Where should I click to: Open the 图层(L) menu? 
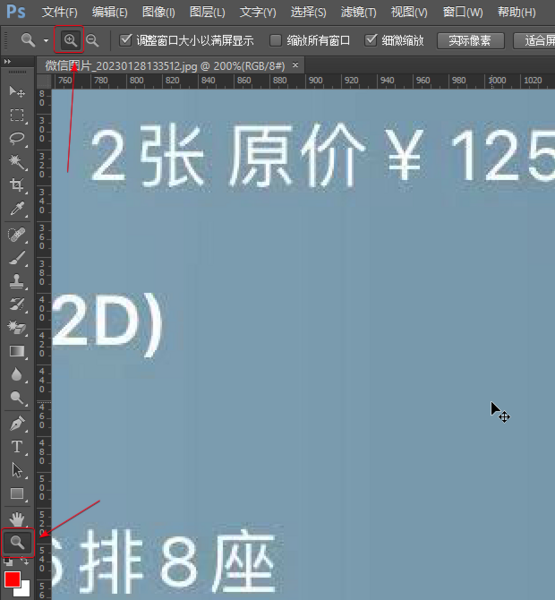point(207,12)
